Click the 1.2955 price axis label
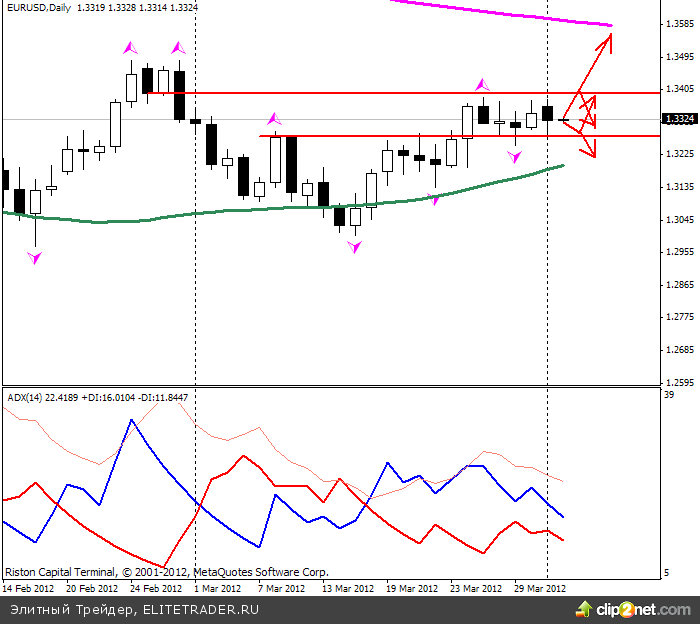 pos(679,252)
